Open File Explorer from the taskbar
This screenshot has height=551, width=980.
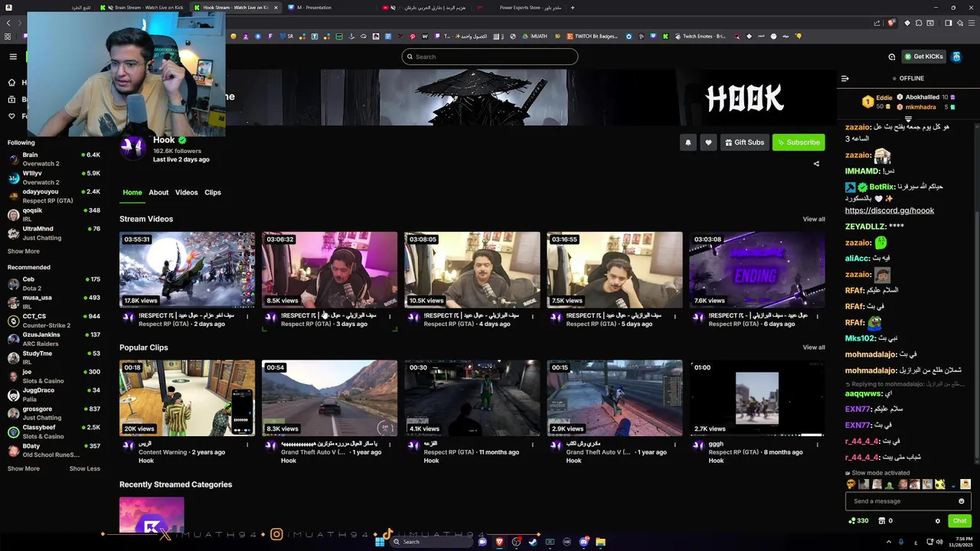click(600, 542)
